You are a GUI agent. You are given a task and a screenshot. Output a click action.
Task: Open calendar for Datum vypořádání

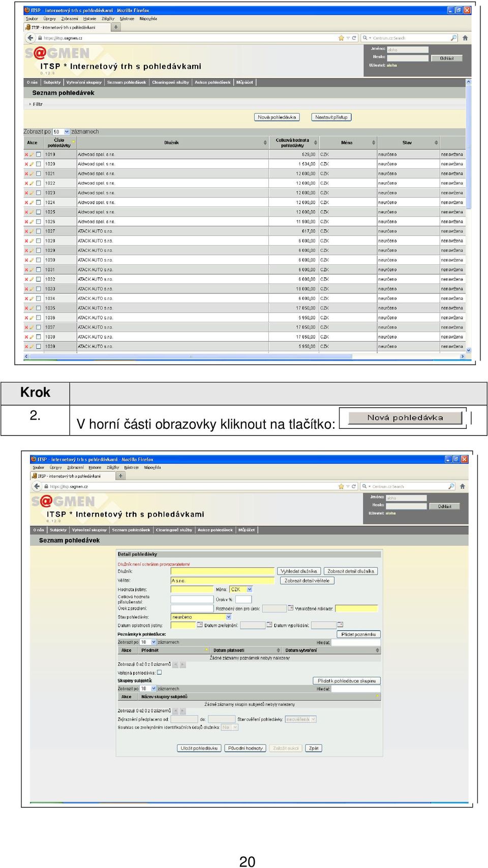(340, 624)
